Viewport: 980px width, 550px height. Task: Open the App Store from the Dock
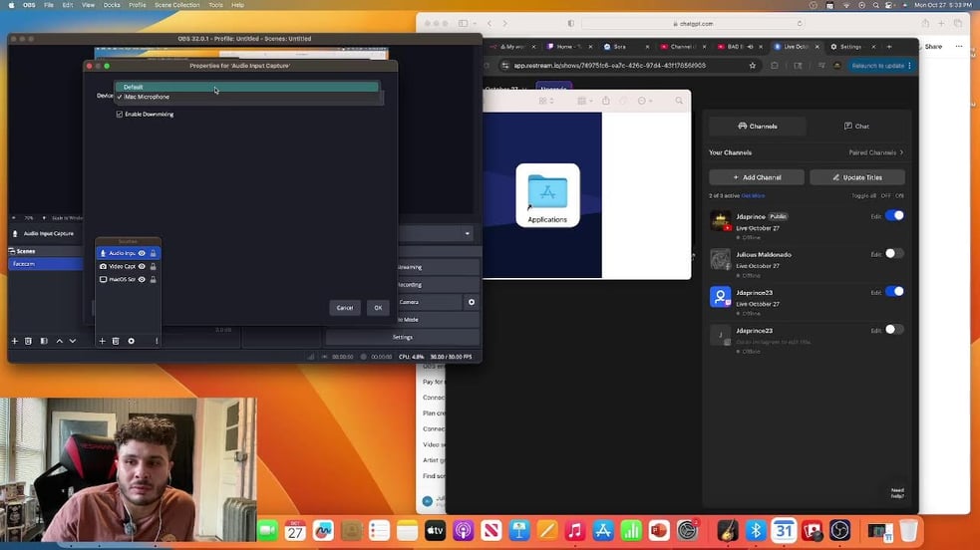pos(603,531)
